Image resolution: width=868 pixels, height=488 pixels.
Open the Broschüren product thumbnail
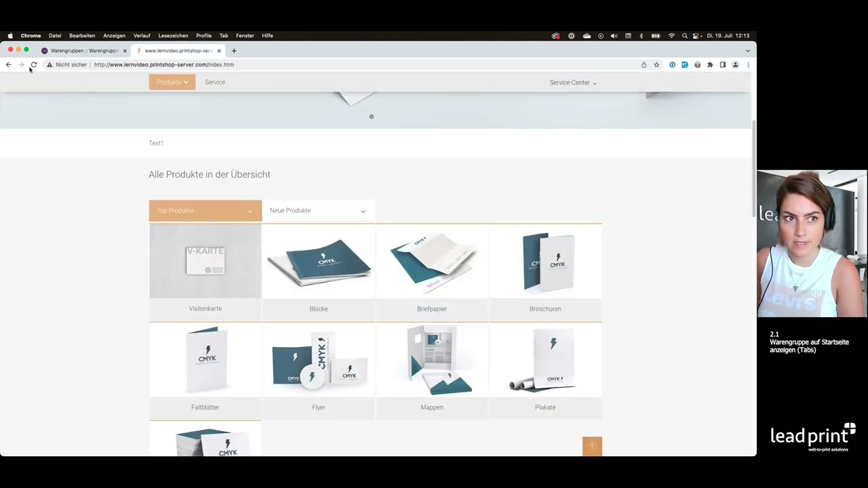(545, 261)
